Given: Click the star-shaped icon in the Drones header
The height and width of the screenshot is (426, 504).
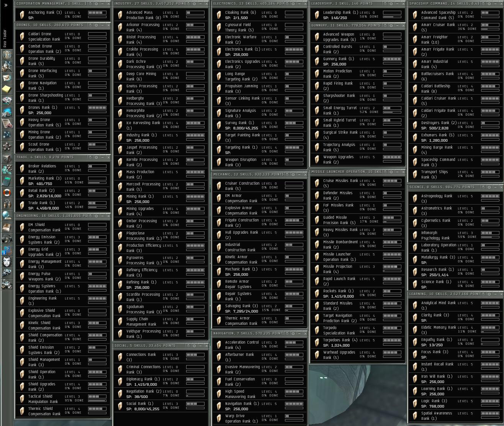Looking at the screenshot, I should pyautogui.click(x=90, y=25).
